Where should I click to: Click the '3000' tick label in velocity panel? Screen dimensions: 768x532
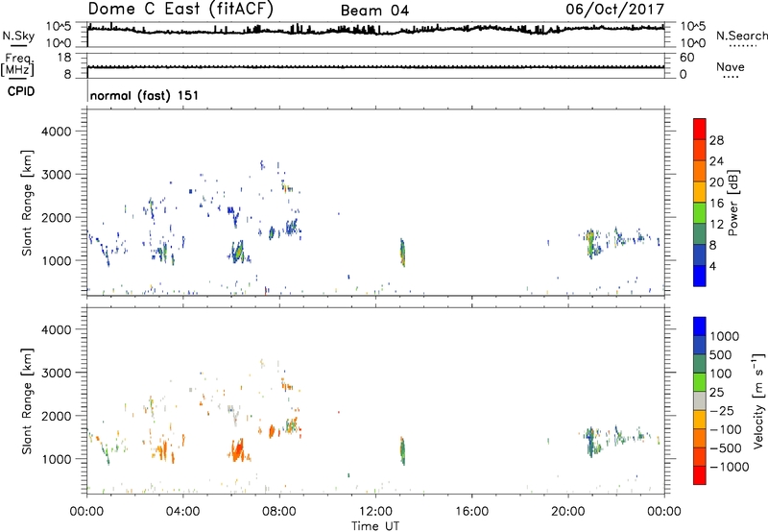[57, 373]
